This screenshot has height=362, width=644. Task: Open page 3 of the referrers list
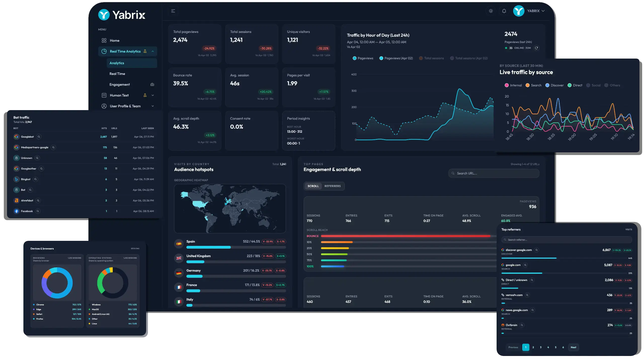[x=540, y=347]
